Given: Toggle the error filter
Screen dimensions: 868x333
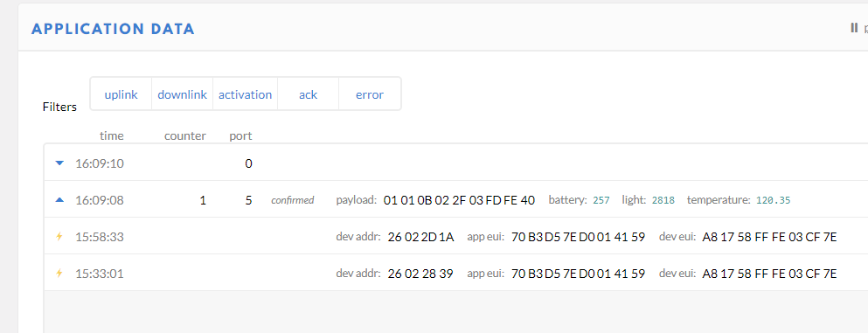Looking at the screenshot, I should tap(370, 94).
